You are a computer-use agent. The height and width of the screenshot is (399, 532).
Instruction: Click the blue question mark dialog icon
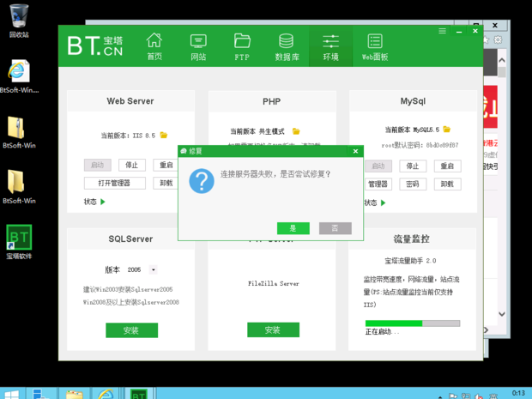click(x=202, y=181)
